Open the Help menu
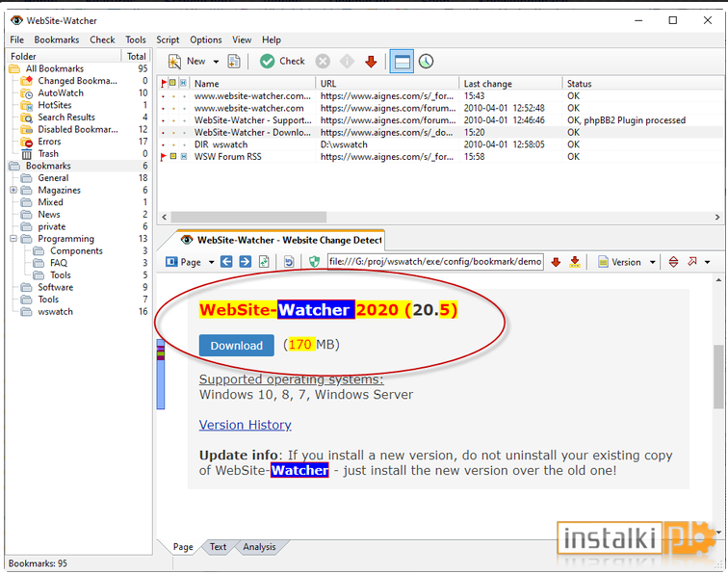The width and height of the screenshot is (728, 574). coord(272,39)
